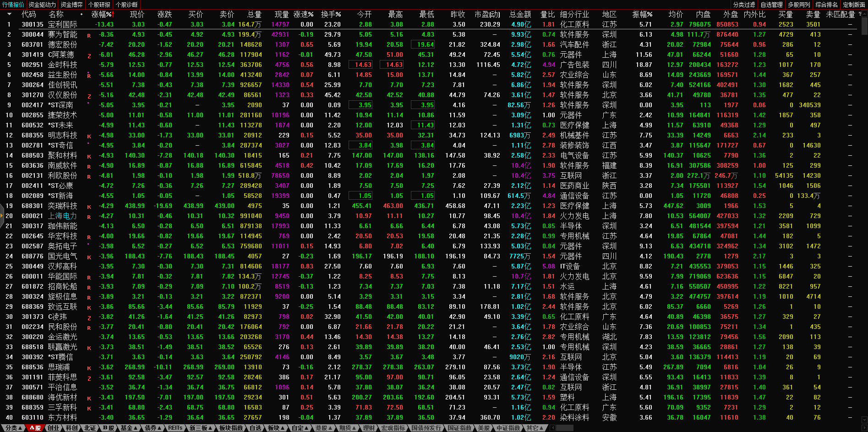Viewport: 868px width, 432px height.
Task: Expand the 新三板 bottom tab menu
Action: pyautogui.click(x=201, y=428)
